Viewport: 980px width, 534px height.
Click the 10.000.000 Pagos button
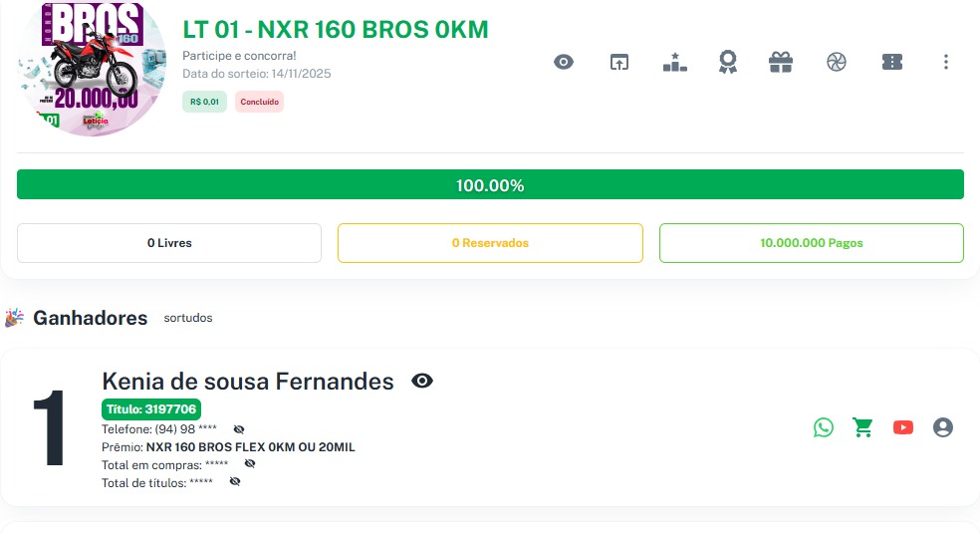click(811, 243)
